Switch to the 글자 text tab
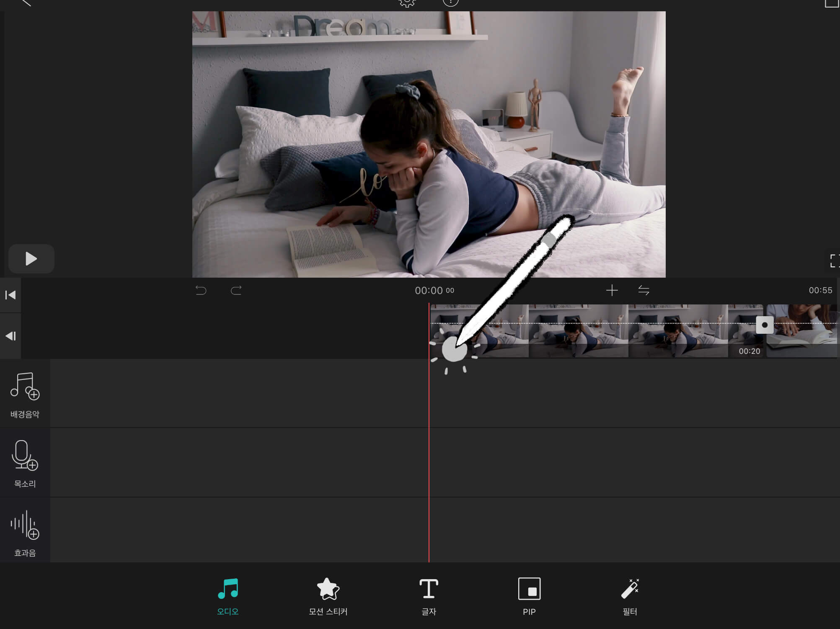The width and height of the screenshot is (840, 629). (429, 596)
